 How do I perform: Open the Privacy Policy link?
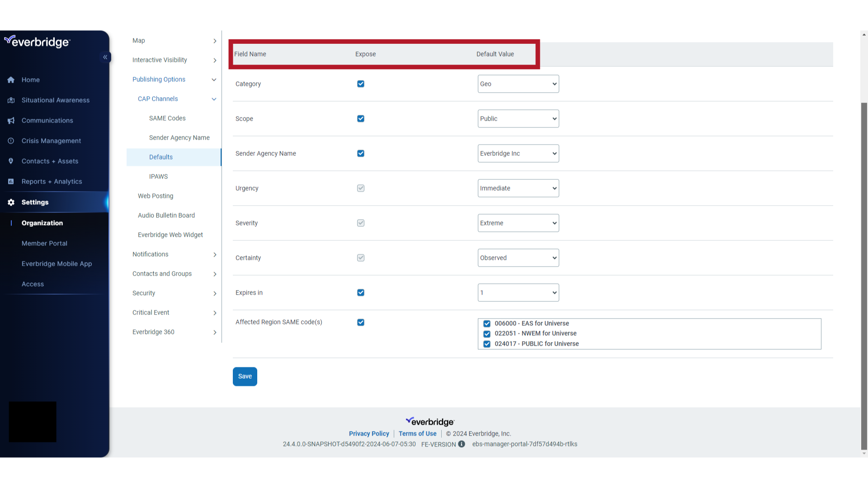point(368,433)
